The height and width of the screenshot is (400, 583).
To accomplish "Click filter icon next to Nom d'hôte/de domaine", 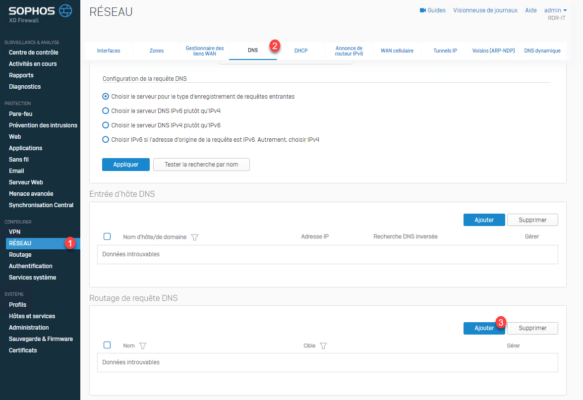I will tap(194, 237).
